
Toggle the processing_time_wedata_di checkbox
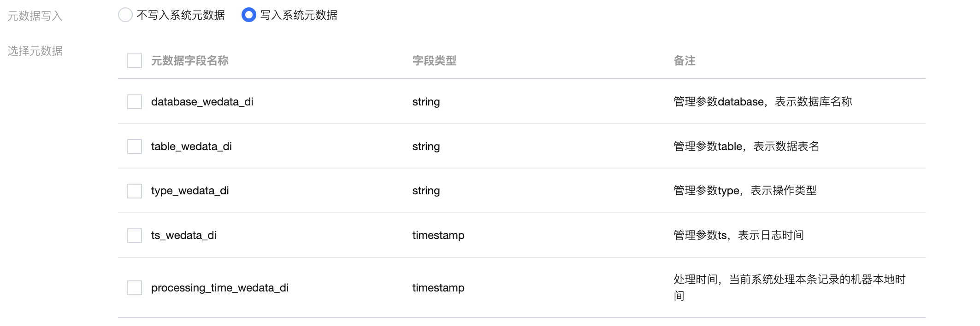[135, 288]
